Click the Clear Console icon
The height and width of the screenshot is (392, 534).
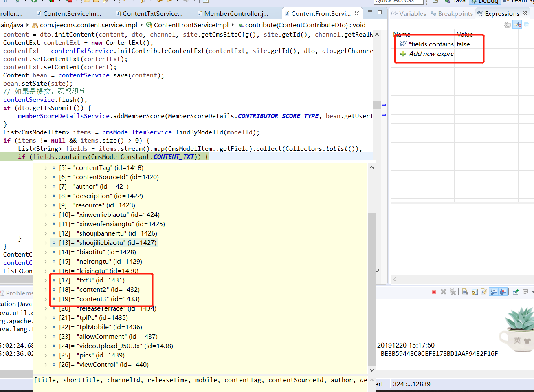coord(465,292)
